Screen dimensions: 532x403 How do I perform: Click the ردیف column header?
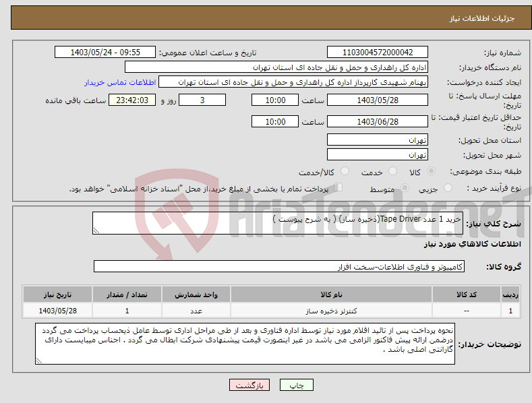pyautogui.click(x=510, y=294)
